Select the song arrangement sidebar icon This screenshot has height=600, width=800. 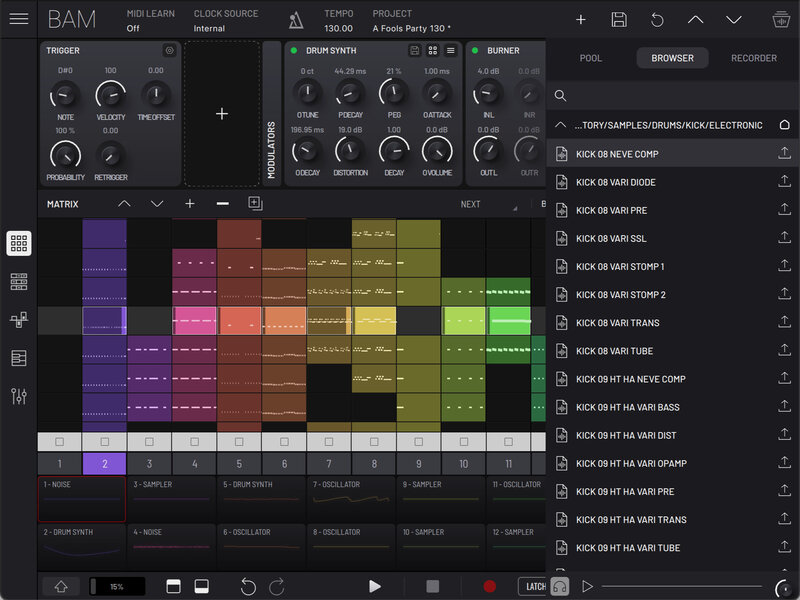[x=18, y=358]
